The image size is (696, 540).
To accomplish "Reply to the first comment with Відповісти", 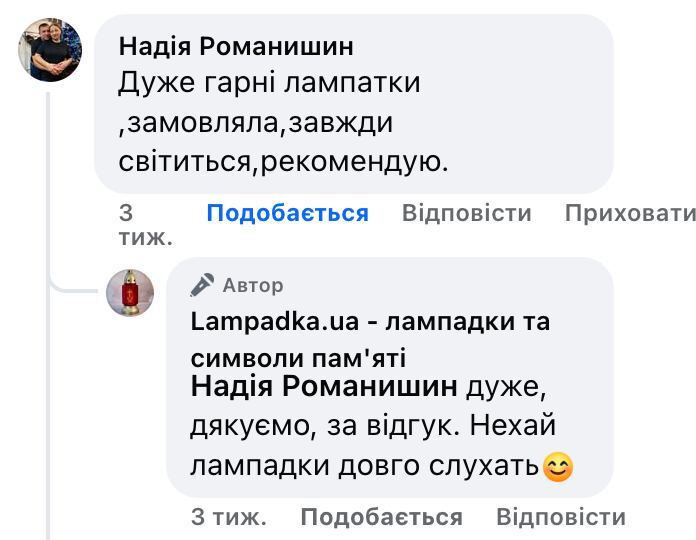I will (x=466, y=213).
